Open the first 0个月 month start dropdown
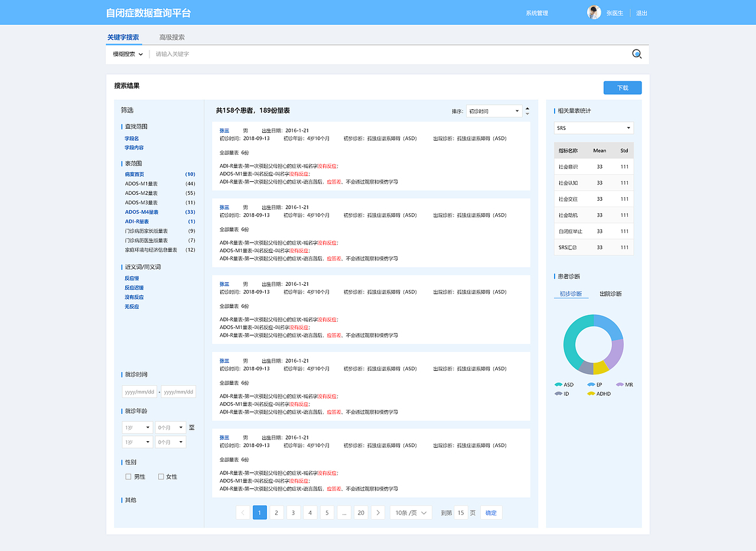This screenshot has height=551, width=756. click(170, 428)
